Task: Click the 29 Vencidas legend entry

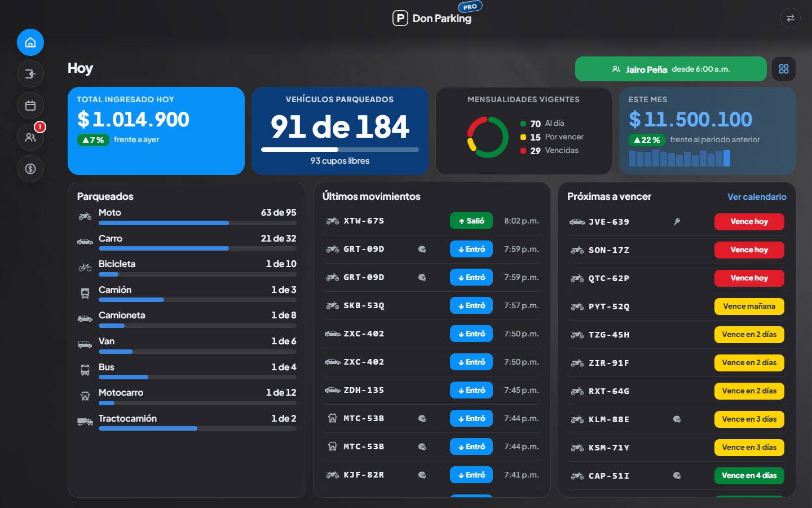Action: 549,151
